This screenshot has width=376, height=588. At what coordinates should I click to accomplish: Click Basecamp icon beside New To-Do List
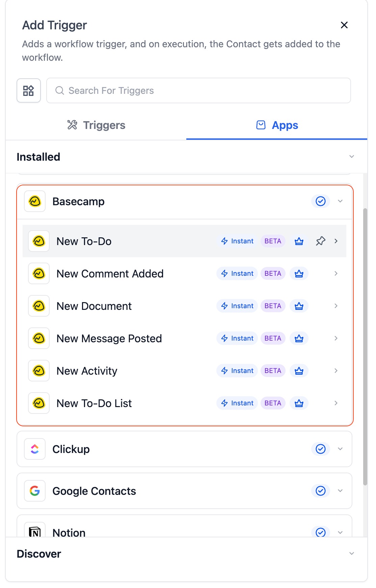click(x=39, y=403)
